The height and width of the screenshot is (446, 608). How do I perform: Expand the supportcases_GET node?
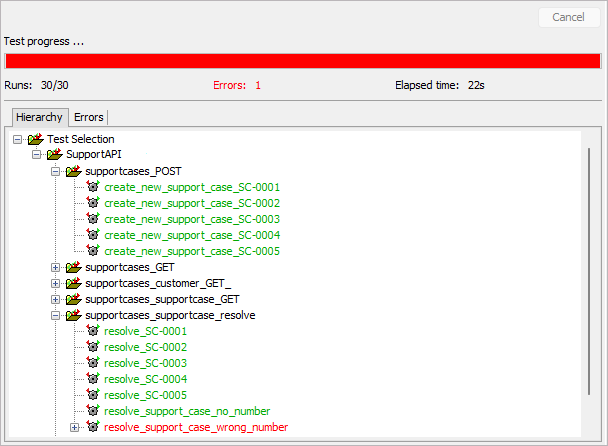pos(56,267)
